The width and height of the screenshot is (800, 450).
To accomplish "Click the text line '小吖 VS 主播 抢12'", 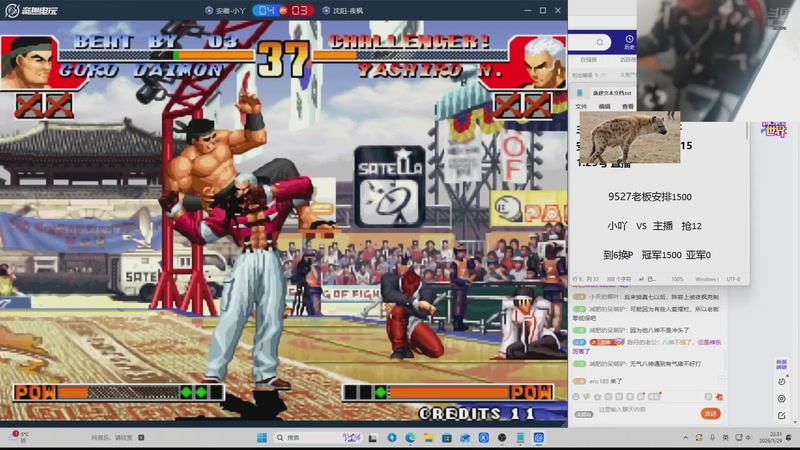I will [654, 226].
